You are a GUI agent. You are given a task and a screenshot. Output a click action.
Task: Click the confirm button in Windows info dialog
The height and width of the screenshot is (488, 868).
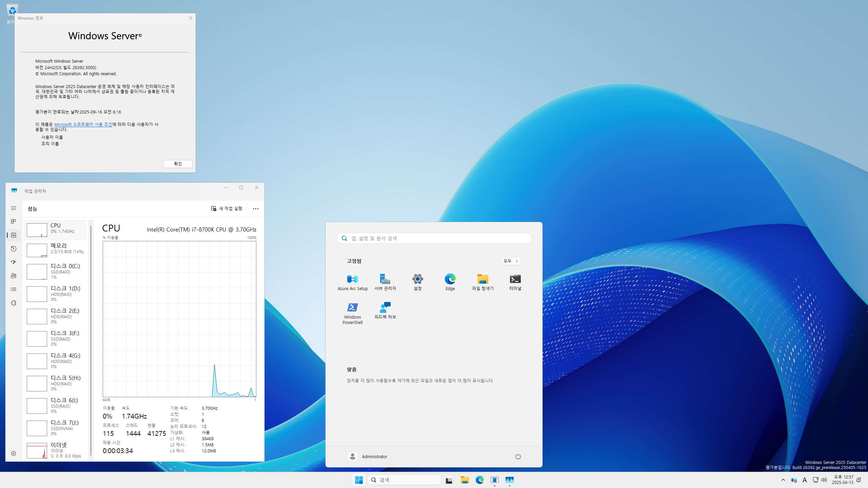point(178,164)
